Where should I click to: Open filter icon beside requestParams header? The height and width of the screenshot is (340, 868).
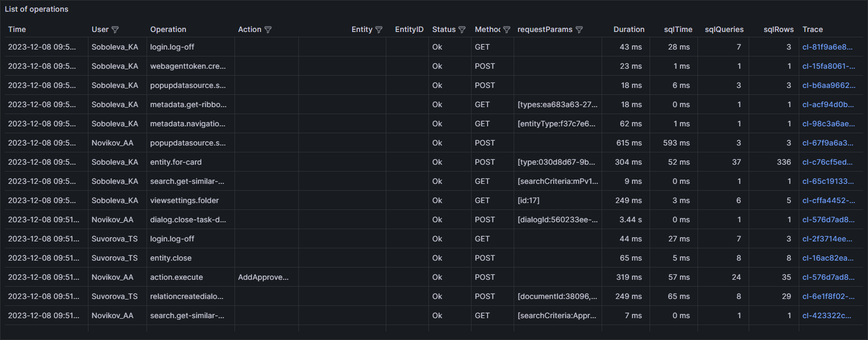579,30
